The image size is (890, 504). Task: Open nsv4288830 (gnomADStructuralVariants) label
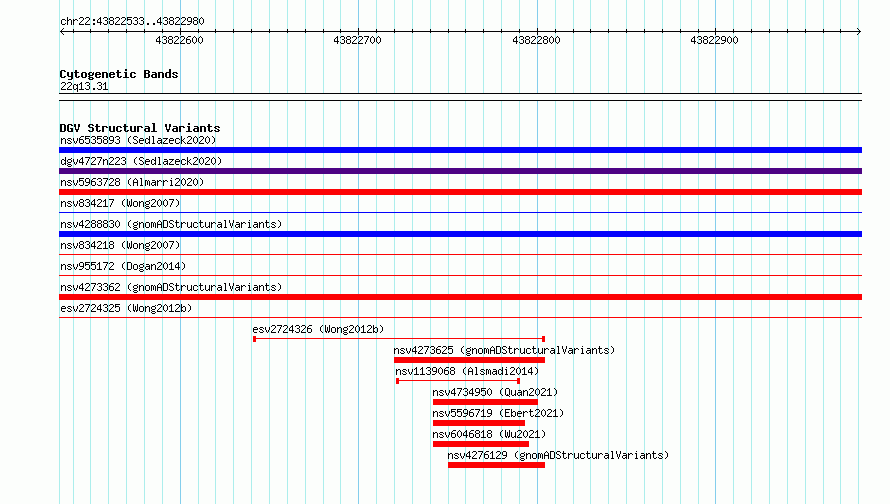coord(171,224)
